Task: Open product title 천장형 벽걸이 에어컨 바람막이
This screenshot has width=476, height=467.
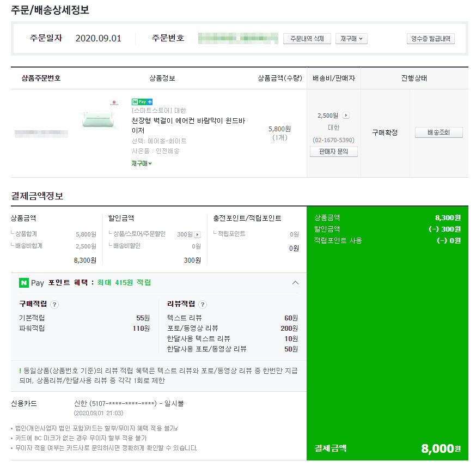Action: [188, 125]
